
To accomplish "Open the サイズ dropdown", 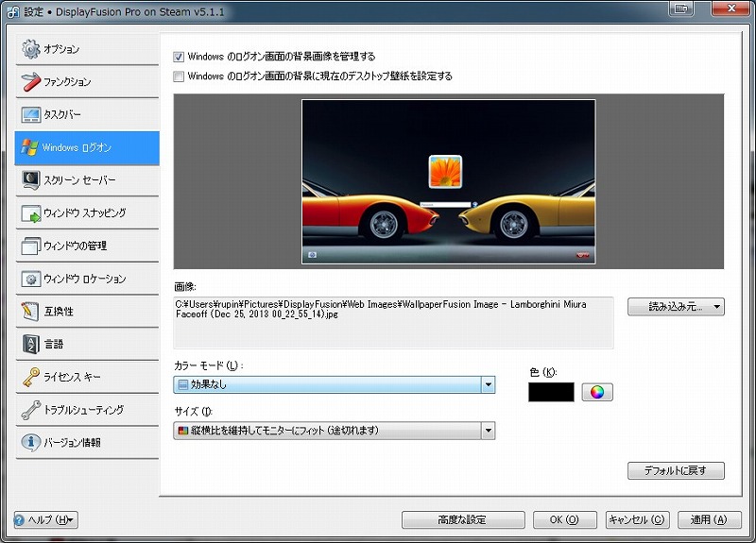I will (x=334, y=431).
